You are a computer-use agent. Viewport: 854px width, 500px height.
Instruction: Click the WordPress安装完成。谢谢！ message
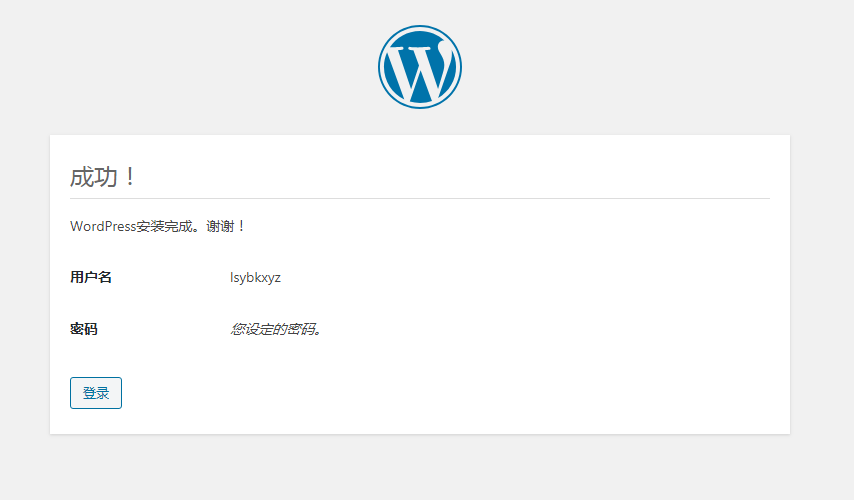[158, 226]
